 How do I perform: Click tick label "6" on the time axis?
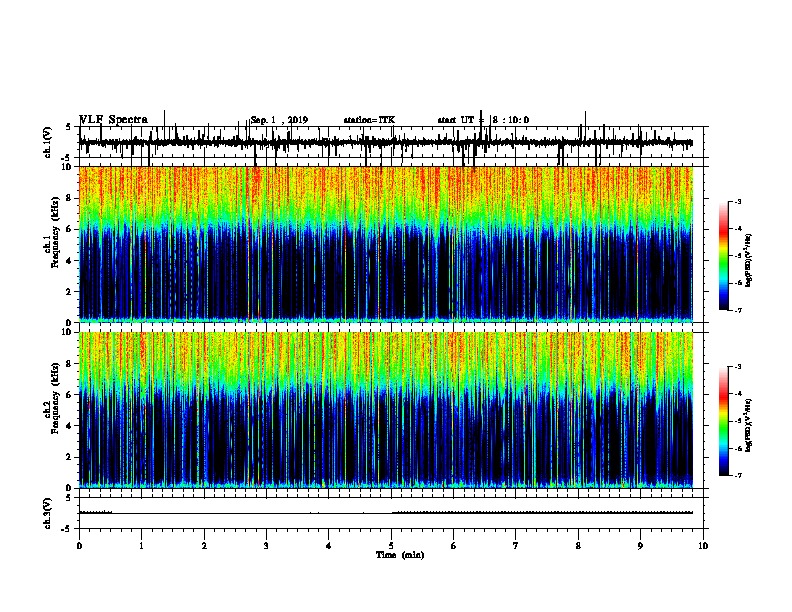coord(454,546)
